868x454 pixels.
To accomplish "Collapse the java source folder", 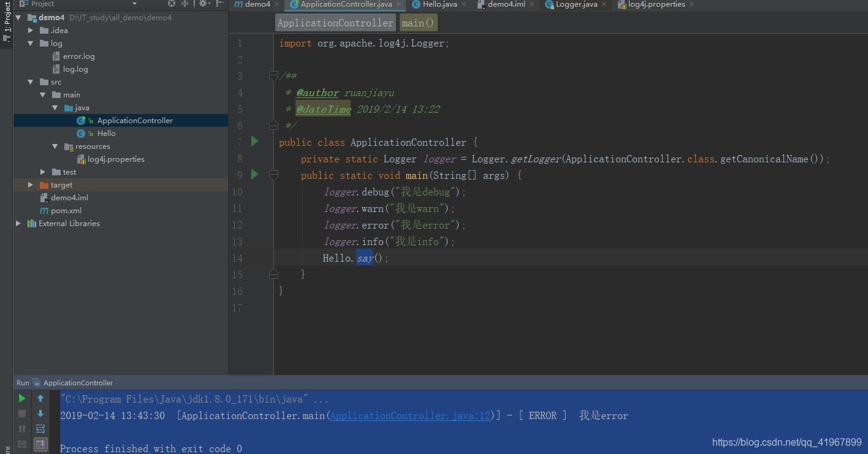I will [x=55, y=108].
